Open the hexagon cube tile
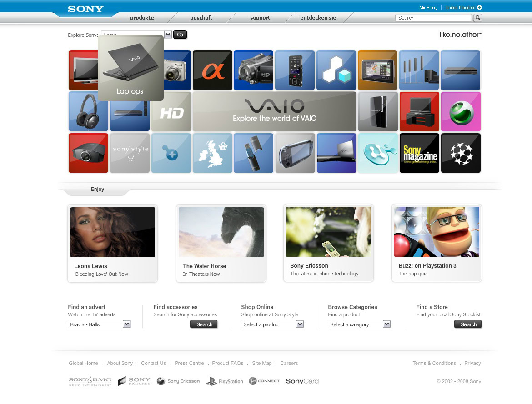 (x=336, y=70)
